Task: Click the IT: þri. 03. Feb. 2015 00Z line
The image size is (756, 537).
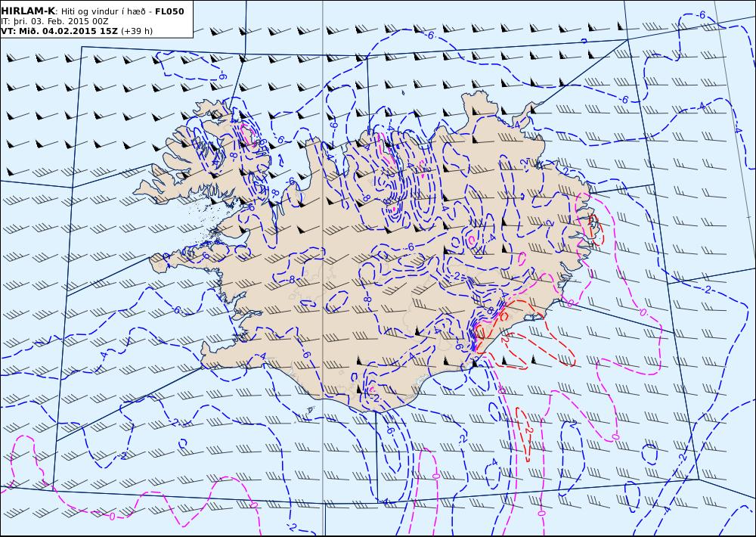Action: point(55,21)
